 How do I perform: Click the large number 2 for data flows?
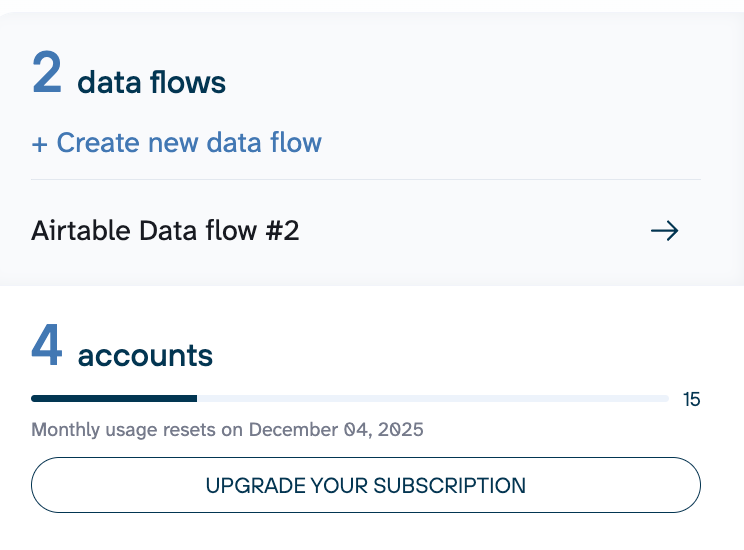[47, 74]
